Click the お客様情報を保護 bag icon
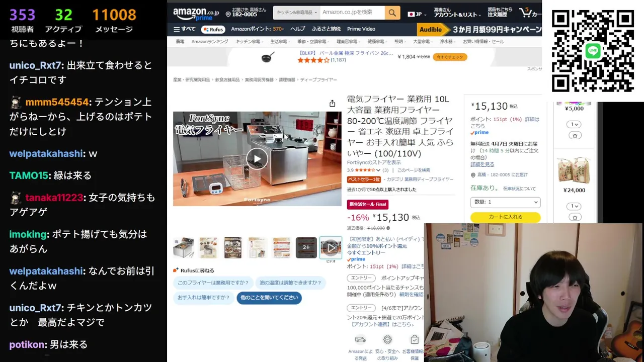Viewport: 644px width, 362px height. tap(414, 340)
